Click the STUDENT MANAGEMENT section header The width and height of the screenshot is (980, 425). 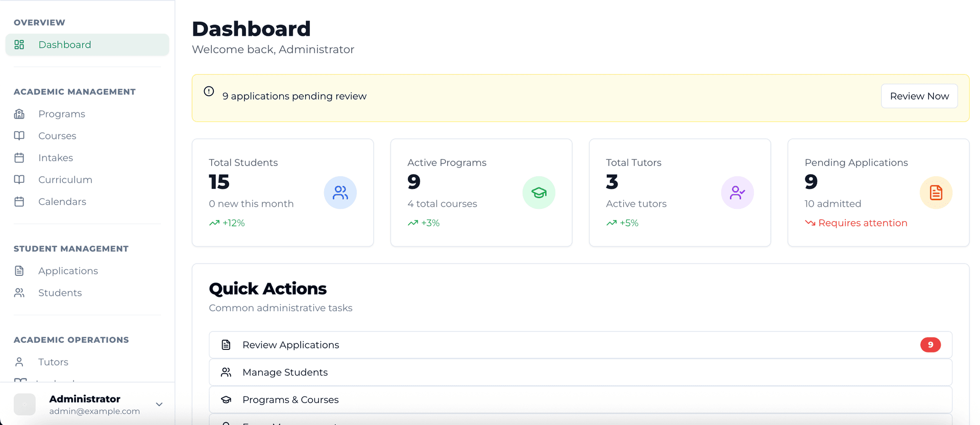(71, 249)
